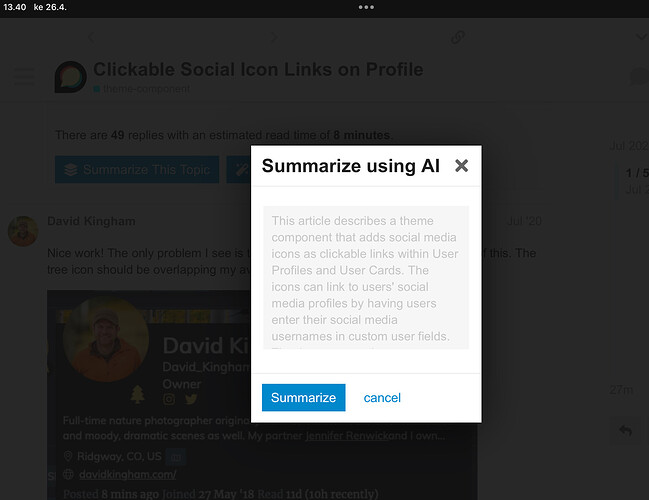Click the map icon next to Ridgway, CO, US

[x=175, y=457]
